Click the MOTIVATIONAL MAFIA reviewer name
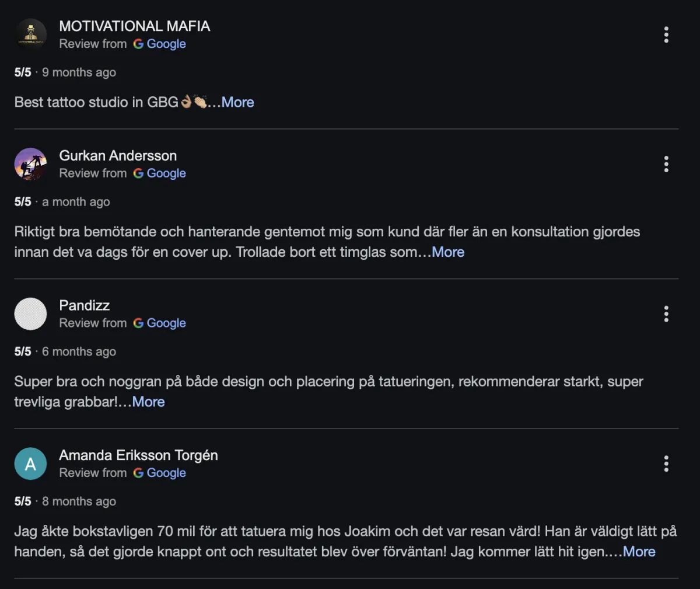Screen dimensions: 700x589 pos(134,26)
